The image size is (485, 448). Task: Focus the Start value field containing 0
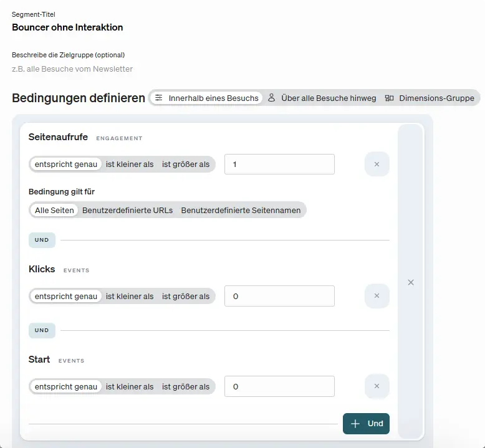click(279, 386)
